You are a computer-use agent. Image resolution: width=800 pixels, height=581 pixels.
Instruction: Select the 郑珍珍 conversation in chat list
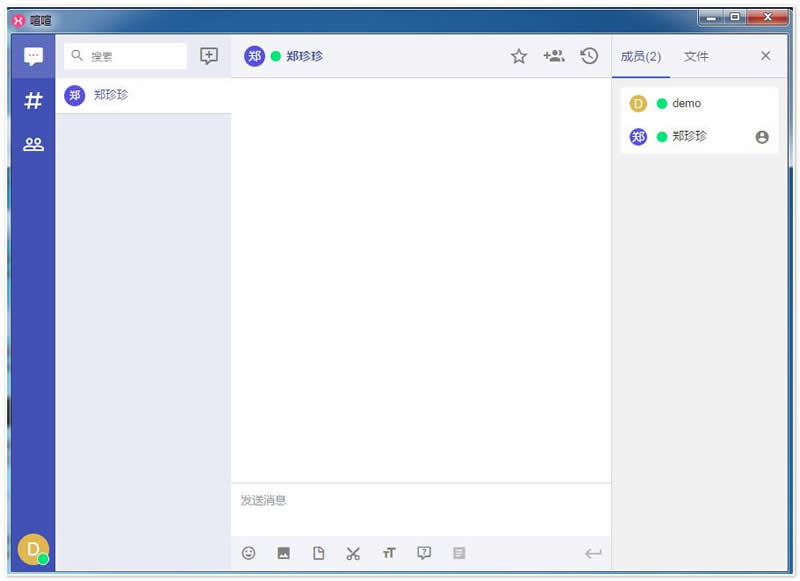[x=143, y=95]
